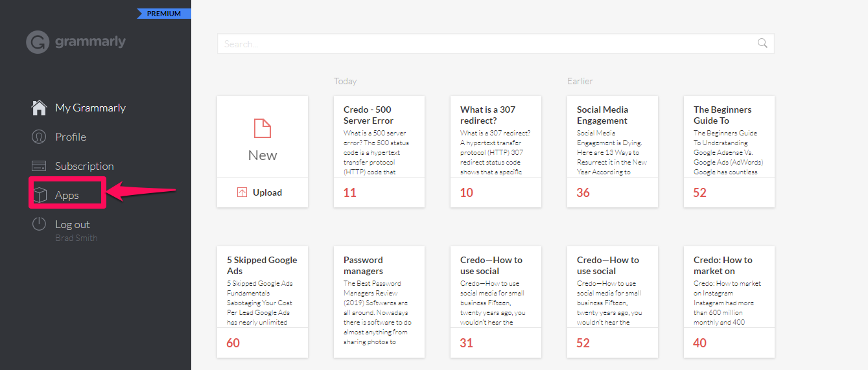Click the Grammarly wordmark text
Image resolution: width=868 pixels, height=370 pixels.
pyautogui.click(x=91, y=42)
